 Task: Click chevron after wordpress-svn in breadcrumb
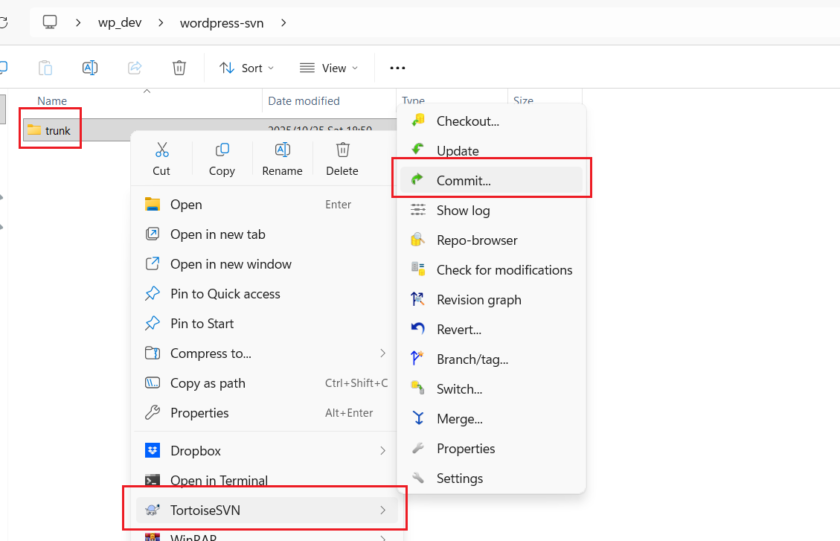pos(283,23)
